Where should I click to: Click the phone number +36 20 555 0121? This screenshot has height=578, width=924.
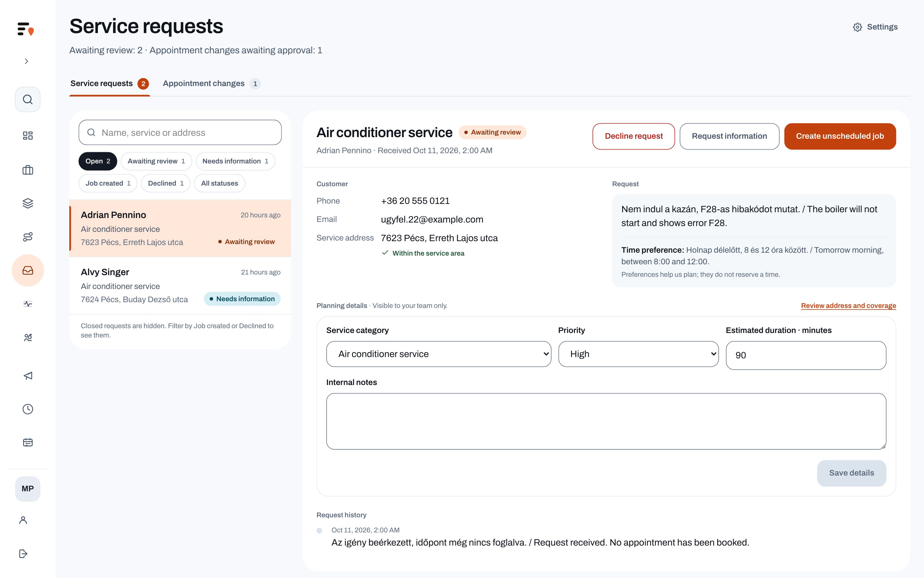tap(415, 201)
